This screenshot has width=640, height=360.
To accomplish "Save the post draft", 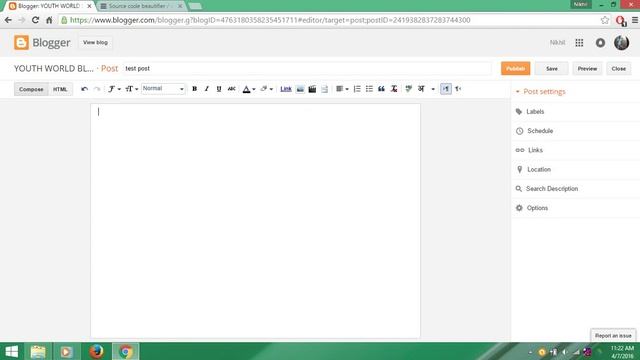I will click(551, 69).
